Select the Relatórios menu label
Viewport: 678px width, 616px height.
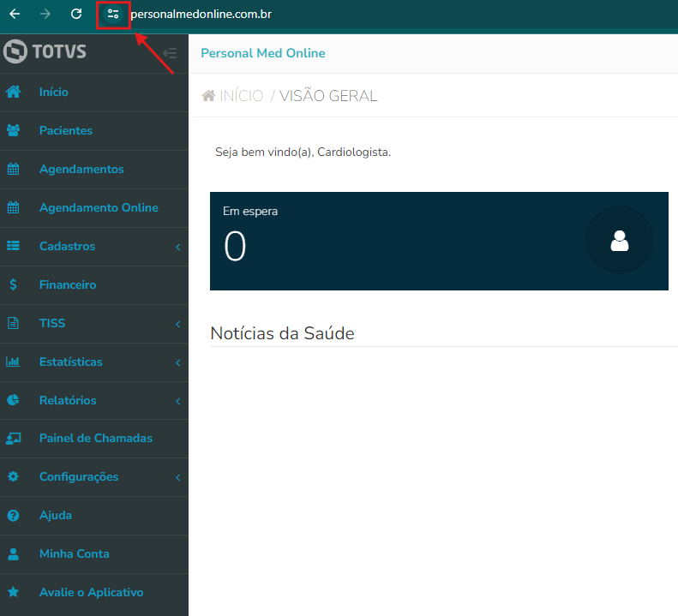(x=68, y=400)
